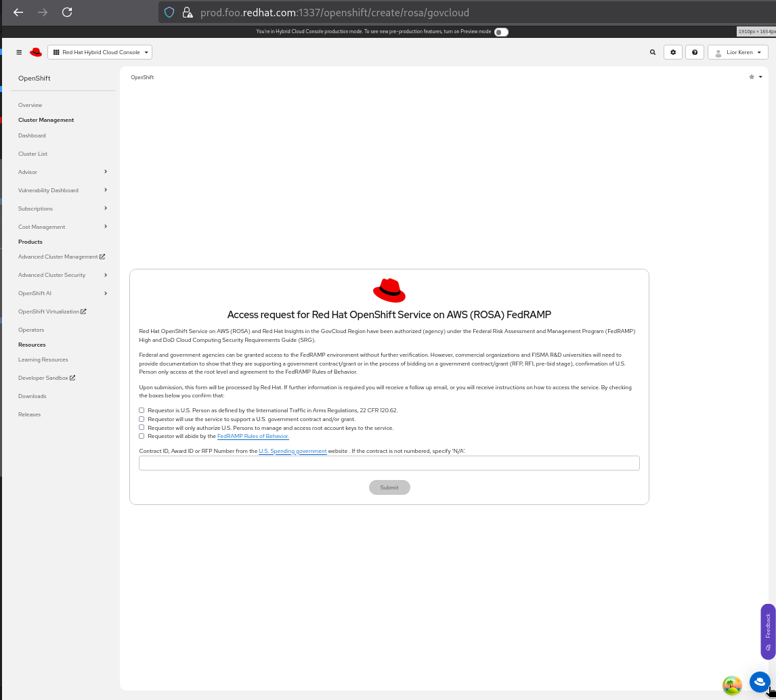Click the favorite star icon
776x700 pixels.
(752, 77)
